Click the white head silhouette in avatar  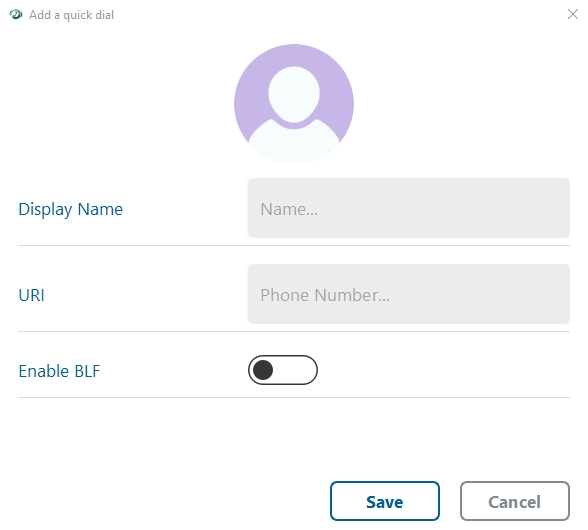pos(294,94)
